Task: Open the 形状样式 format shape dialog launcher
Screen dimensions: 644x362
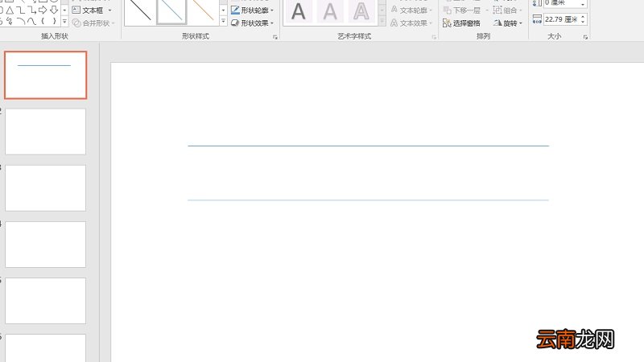Action: (275, 37)
